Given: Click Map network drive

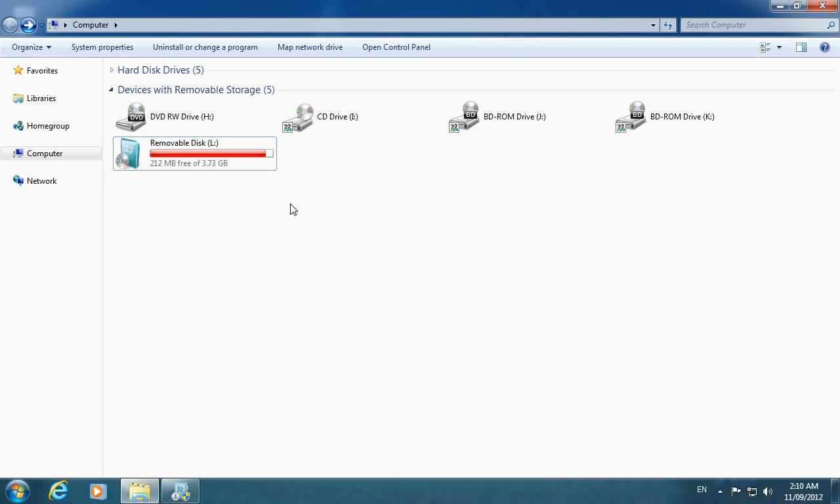Looking at the screenshot, I should 309,47.
